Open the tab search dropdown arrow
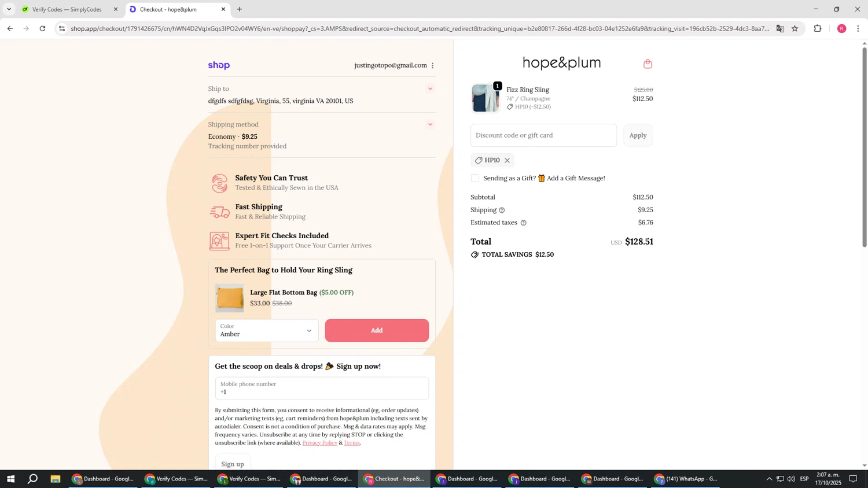The height and width of the screenshot is (488, 868). coord(9,9)
